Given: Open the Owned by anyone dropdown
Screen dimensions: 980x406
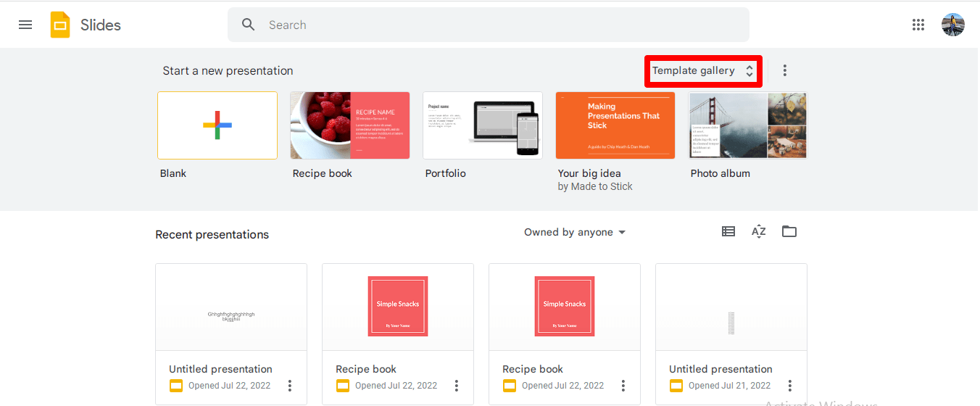Looking at the screenshot, I should pyautogui.click(x=575, y=232).
